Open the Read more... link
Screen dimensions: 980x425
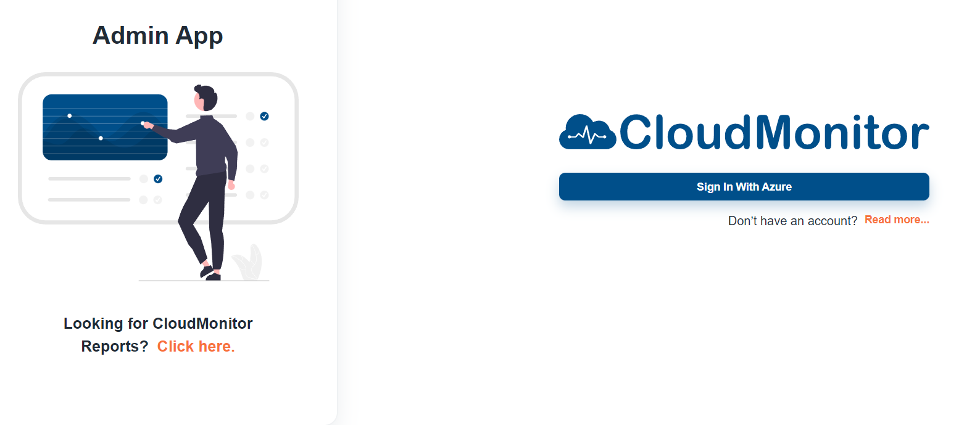(x=897, y=220)
